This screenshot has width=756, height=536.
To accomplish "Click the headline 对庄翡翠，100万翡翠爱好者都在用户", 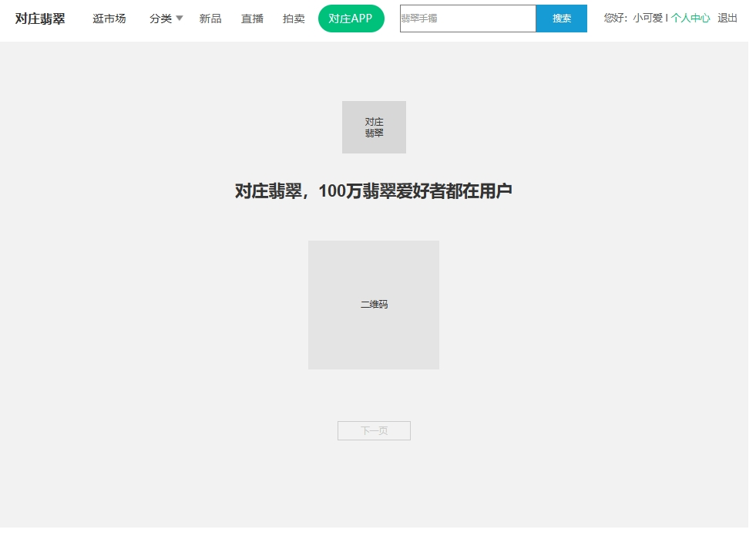I will coord(373,191).
